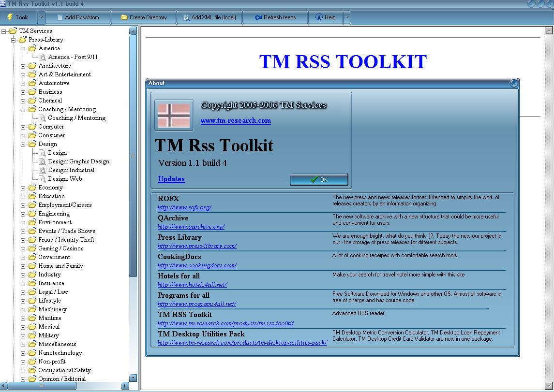This screenshot has height=392, width=554.
Task: Select Home and Family tree item
Action: pyautogui.click(x=61, y=266)
